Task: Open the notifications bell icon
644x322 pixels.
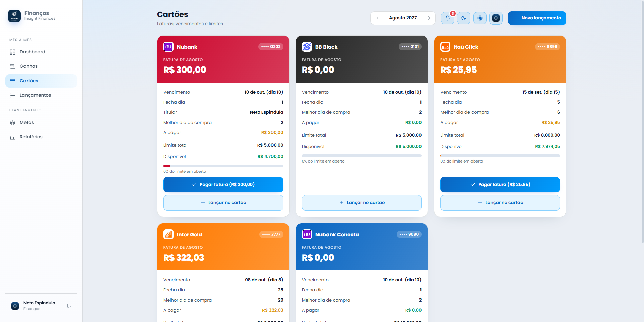Action: point(448,18)
